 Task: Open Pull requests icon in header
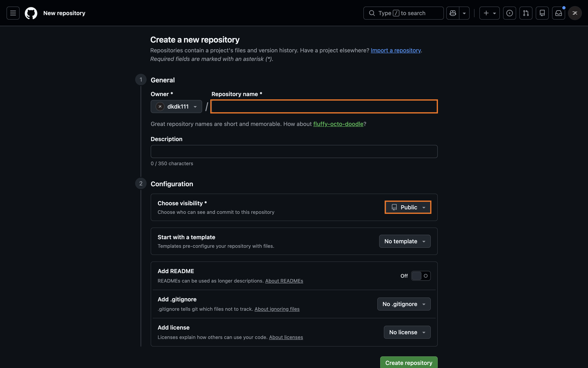(526, 13)
